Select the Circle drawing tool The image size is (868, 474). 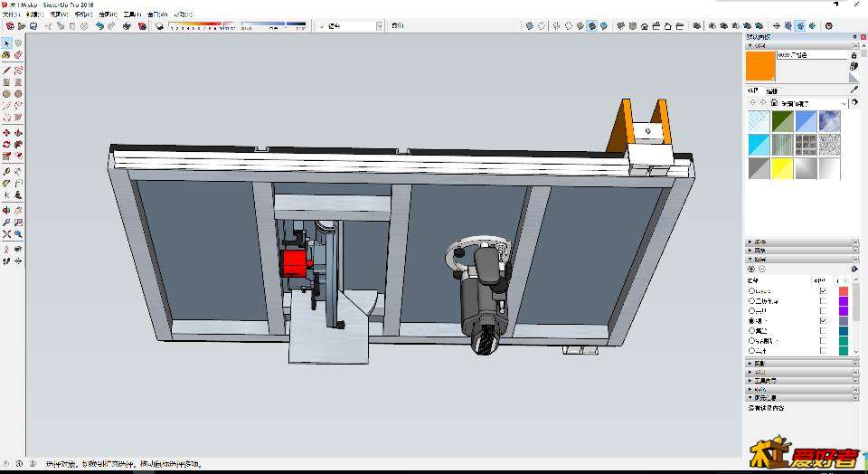pyautogui.click(x=6, y=94)
